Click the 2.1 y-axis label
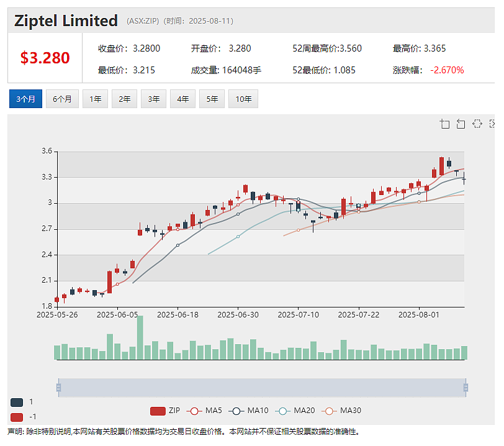 pyautogui.click(x=47, y=280)
